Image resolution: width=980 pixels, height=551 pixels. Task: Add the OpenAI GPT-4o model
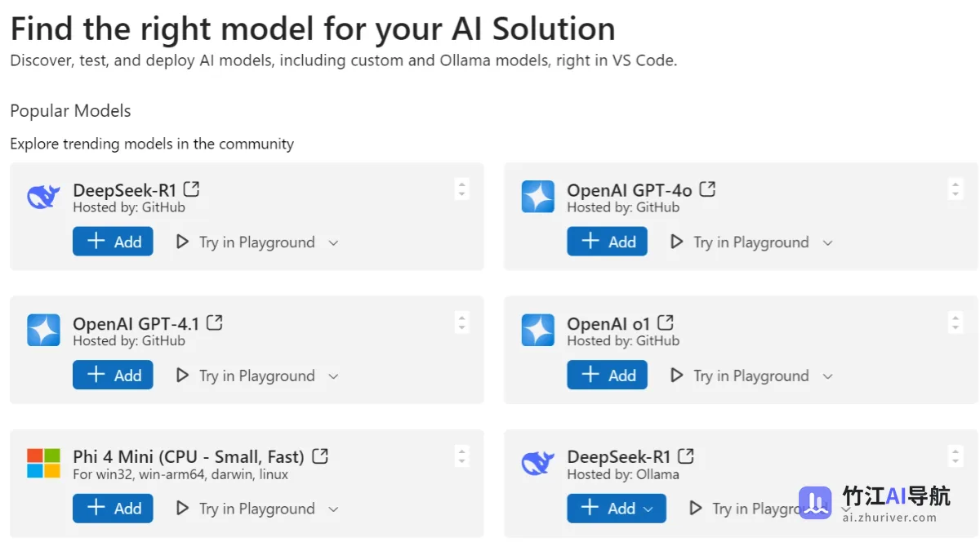click(x=607, y=242)
